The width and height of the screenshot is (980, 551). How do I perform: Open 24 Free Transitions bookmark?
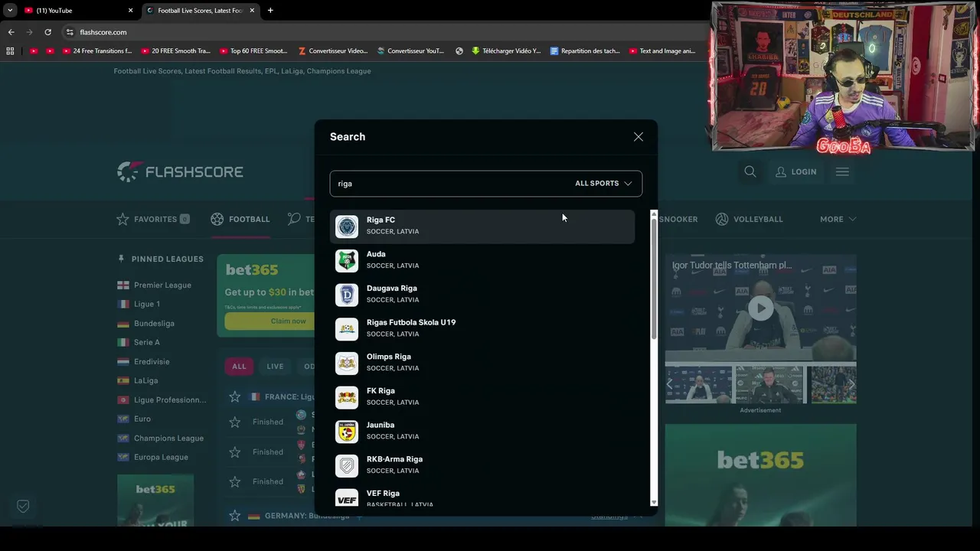click(x=96, y=51)
